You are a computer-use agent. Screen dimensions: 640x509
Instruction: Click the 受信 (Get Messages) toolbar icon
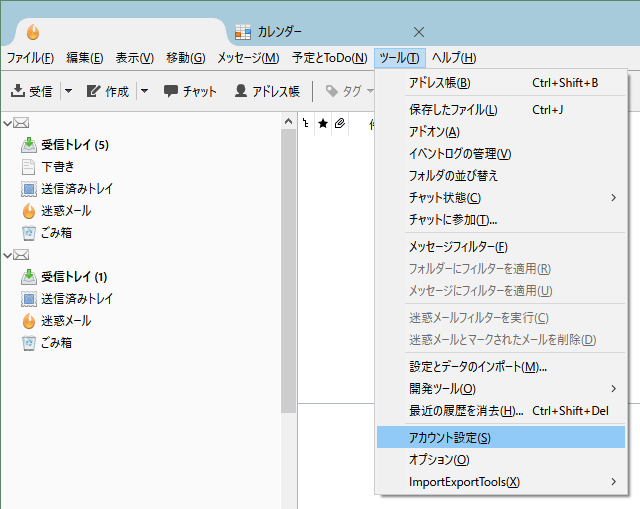coord(19,91)
